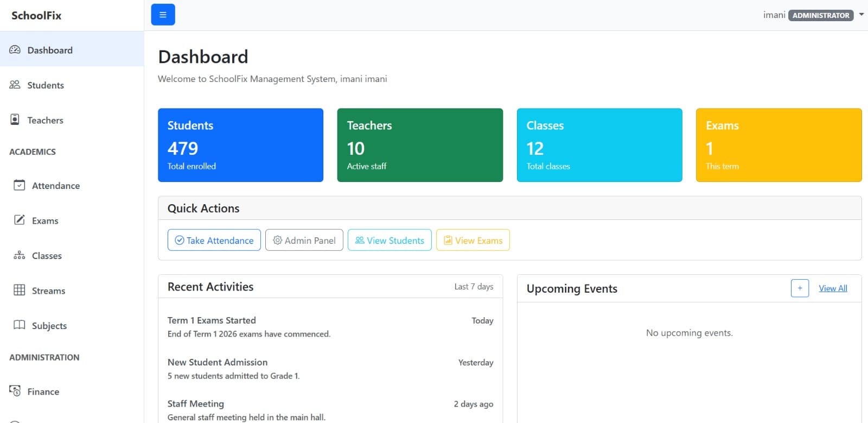
Task: Click the 'Today' timestamp
Action: pyautogui.click(x=482, y=320)
